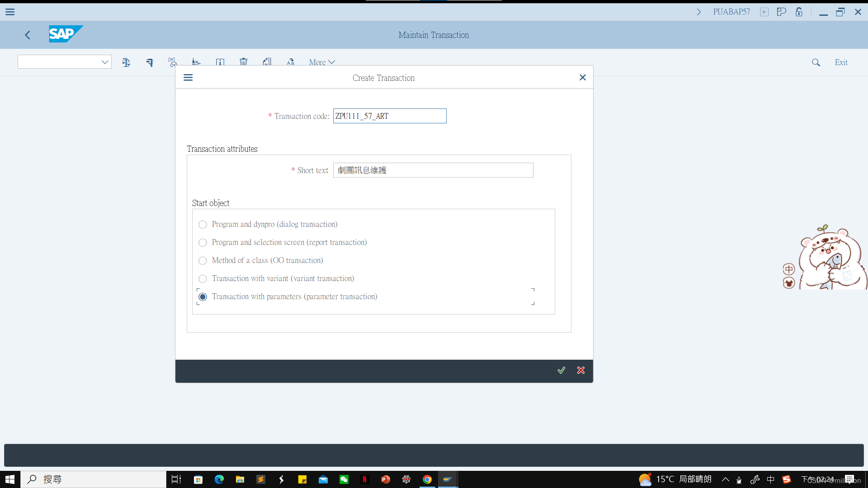Image resolution: width=868 pixels, height=488 pixels.
Task: Expand the chevron next to PUABAP57
Action: coord(698,12)
